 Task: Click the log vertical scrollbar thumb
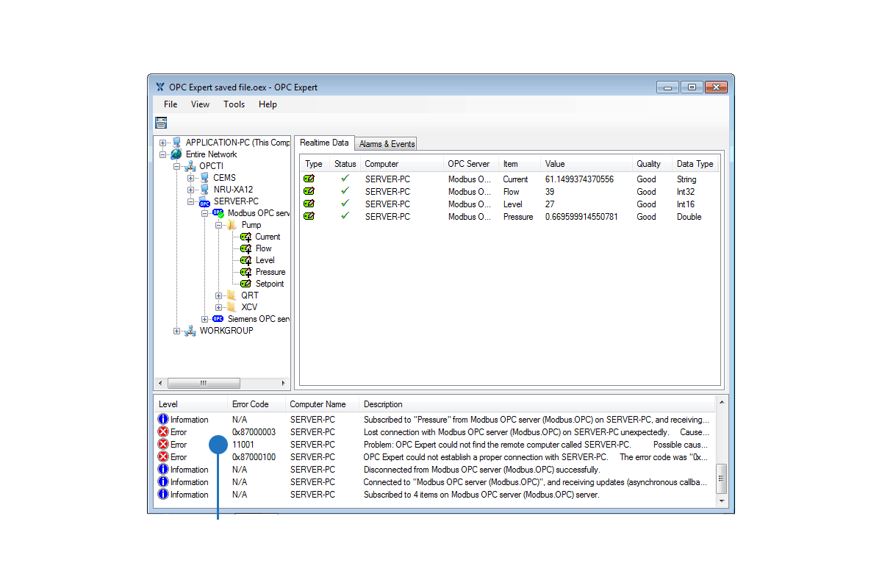point(722,478)
